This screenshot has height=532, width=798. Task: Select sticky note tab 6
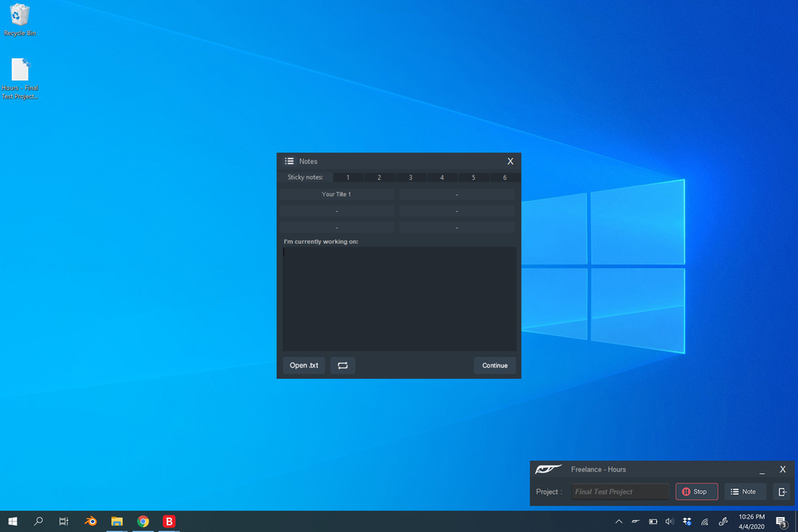[x=505, y=177]
